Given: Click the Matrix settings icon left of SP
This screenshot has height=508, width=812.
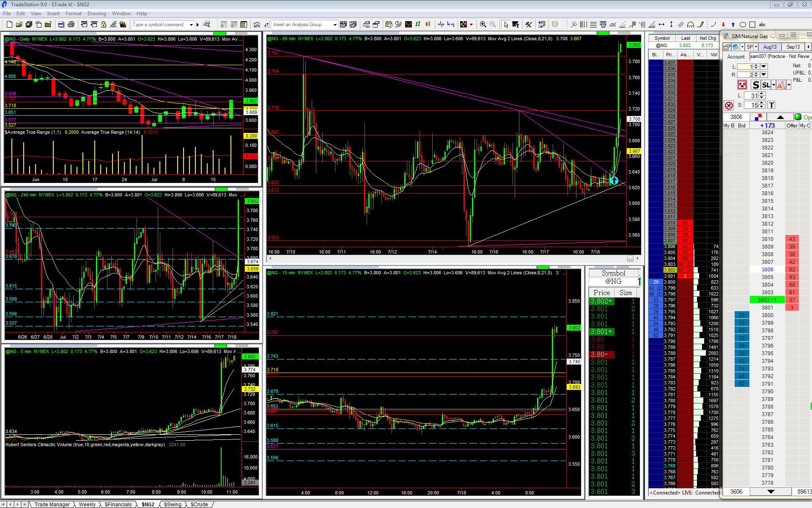Looking at the screenshot, I should point(727,47).
